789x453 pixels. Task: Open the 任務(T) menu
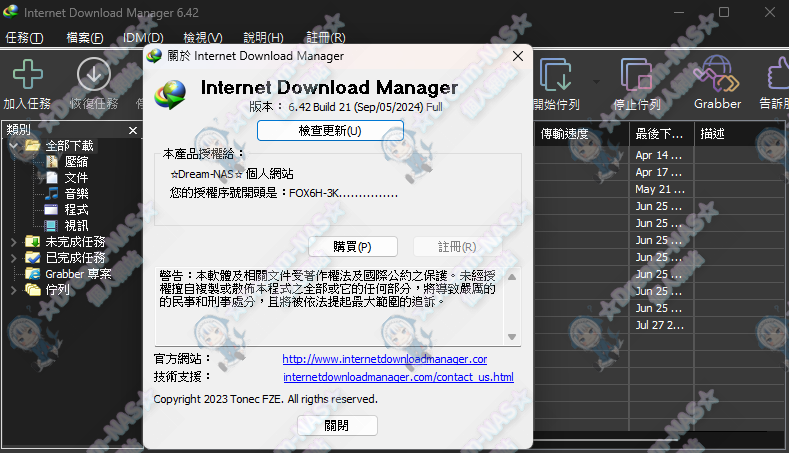click(24, 38)
